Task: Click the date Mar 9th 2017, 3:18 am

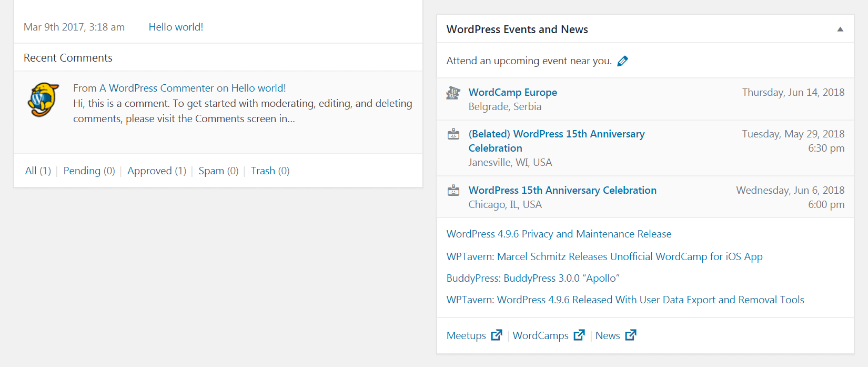Action: pyautogui.click(x=74, y=27)
